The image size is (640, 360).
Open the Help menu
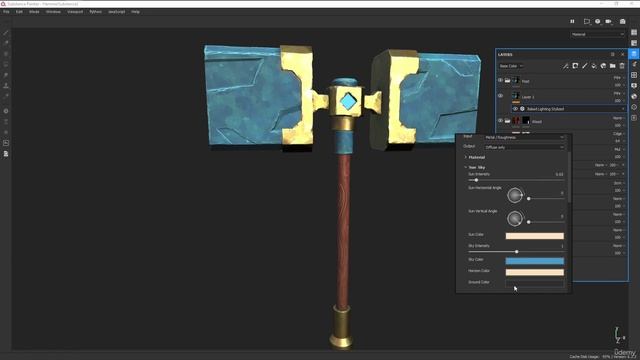pyautogui.click(x=136, y=12)
